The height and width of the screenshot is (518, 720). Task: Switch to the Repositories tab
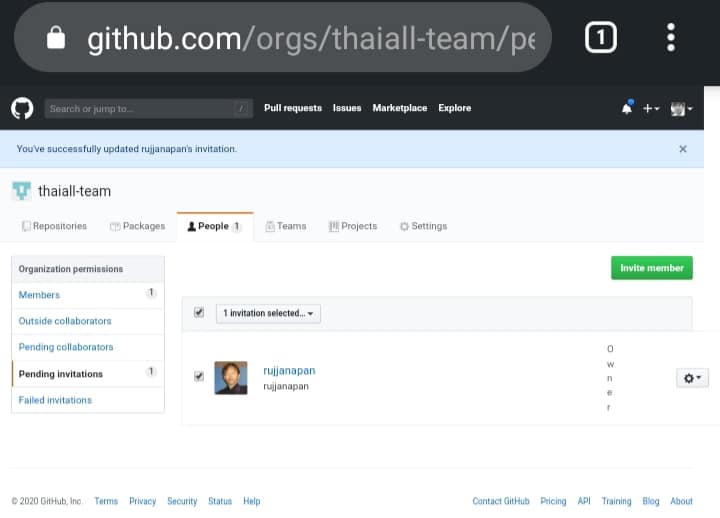click(54, 226)
